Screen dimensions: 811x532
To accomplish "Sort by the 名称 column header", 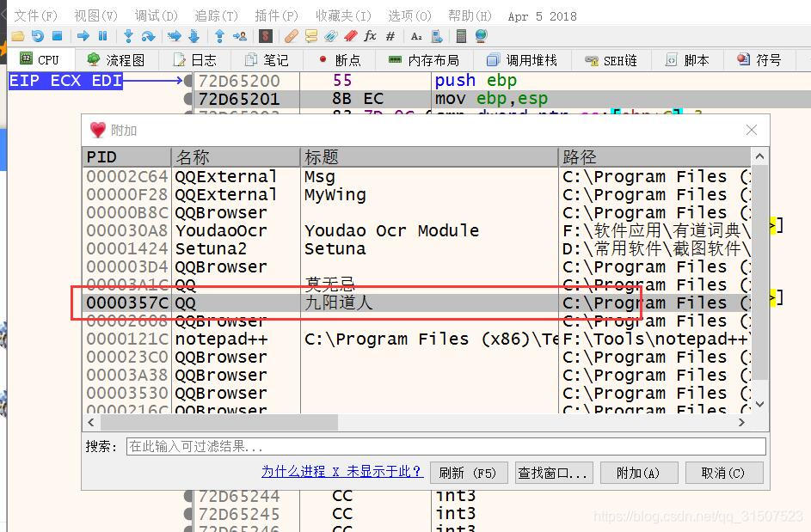I will 236,156.
